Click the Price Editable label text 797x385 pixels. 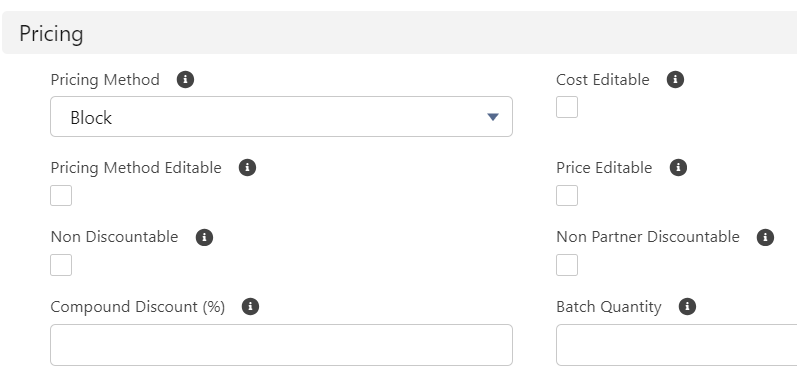coord(604,168)
